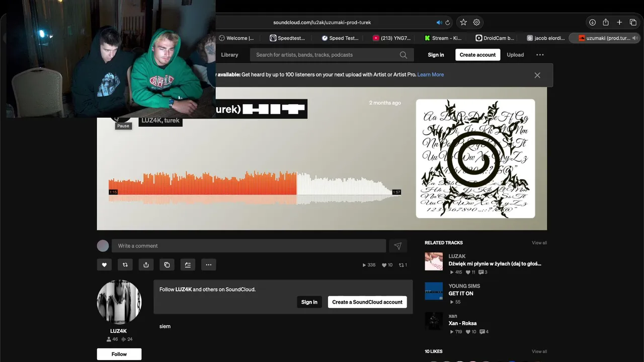Switch to the Speedtest browser tab
This screenshot has width=644, height=362.
(288, 38)
